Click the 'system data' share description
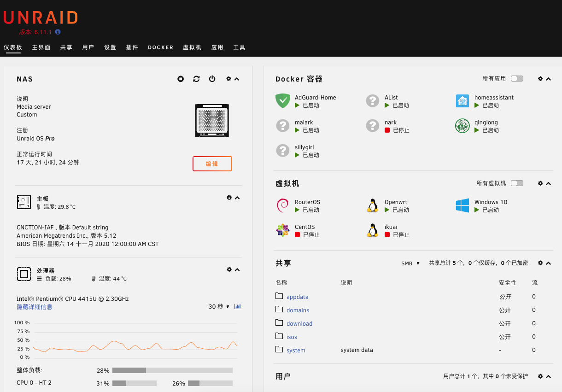The image size is (562, 392). tap(357, 350)
